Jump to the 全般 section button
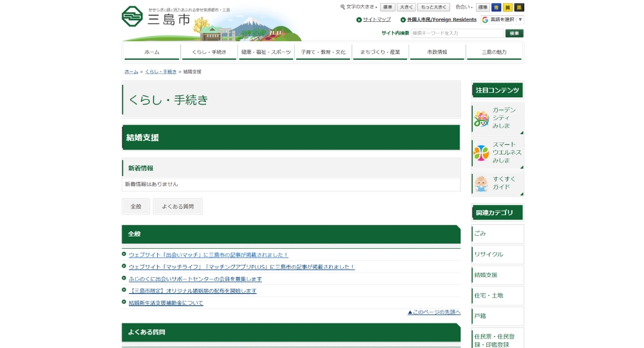Screen dimensions: 644x348 (x=136, y=207)
